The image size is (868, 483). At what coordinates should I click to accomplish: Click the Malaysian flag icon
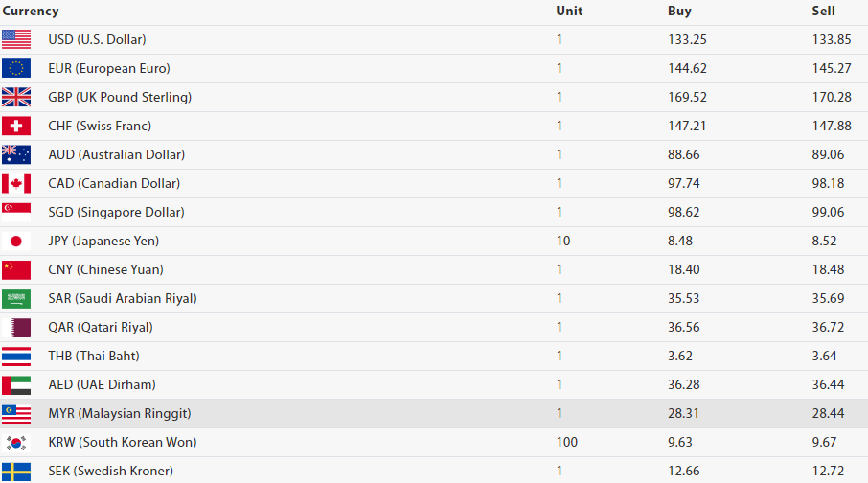[16, 413]
